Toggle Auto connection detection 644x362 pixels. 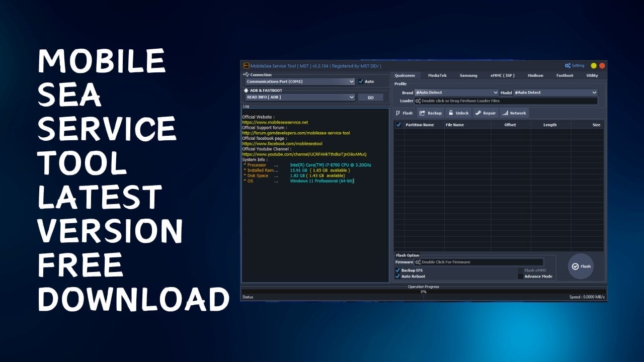pyautogui.click(x=361, y=81)
